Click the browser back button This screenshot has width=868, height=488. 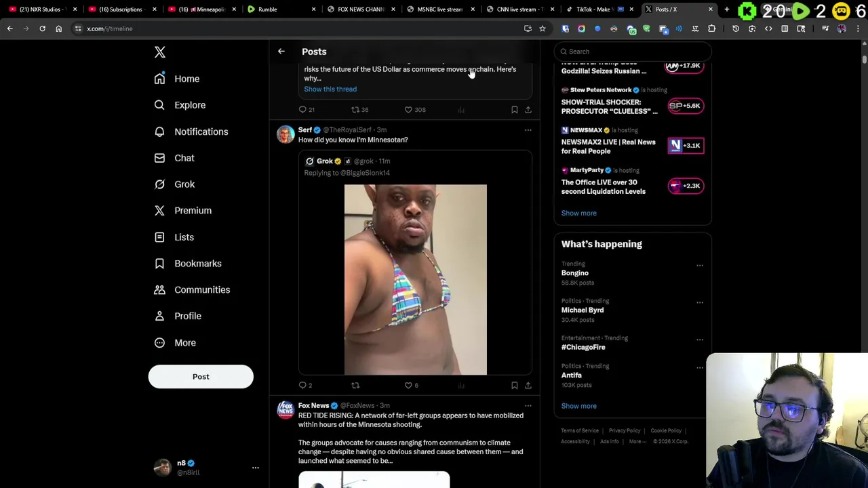(9, 28)
